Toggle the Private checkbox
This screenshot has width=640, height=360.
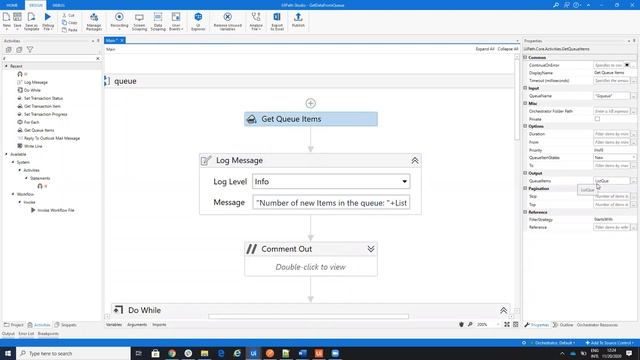click(x=597, y=119)
